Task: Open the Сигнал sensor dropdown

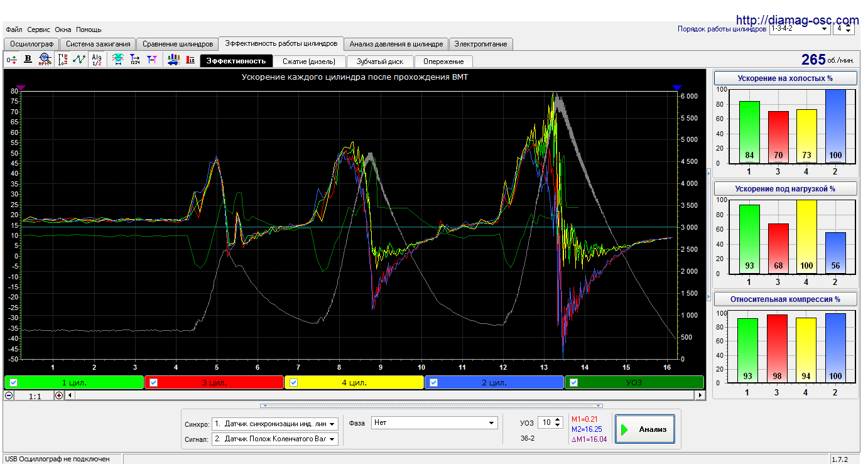Action: 275,439
